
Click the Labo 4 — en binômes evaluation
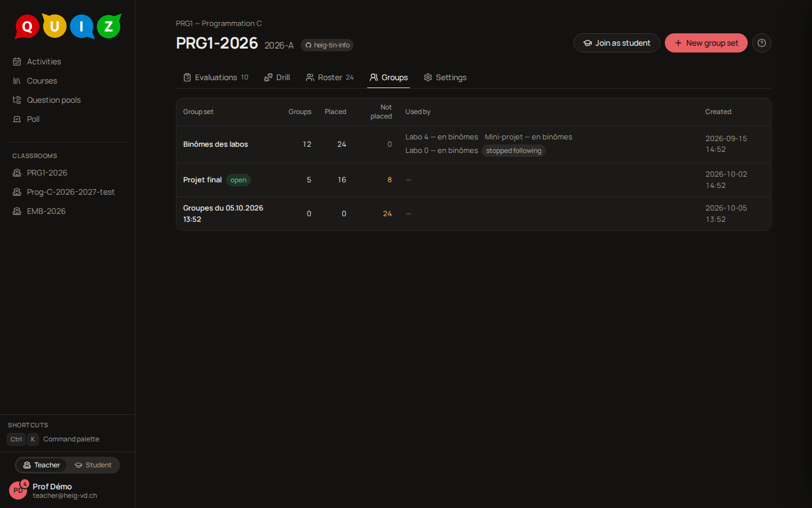(x=442, y=137)
